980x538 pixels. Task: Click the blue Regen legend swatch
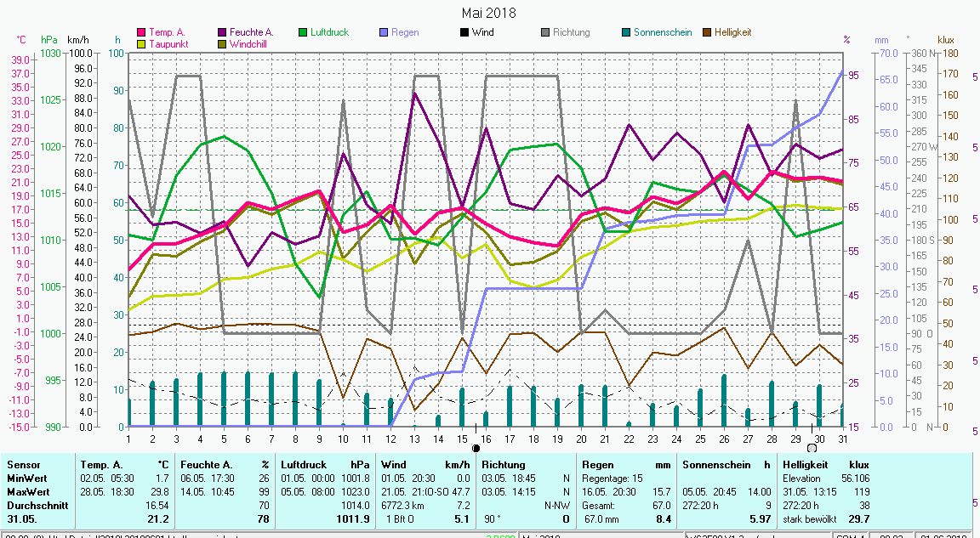(385, 33)
